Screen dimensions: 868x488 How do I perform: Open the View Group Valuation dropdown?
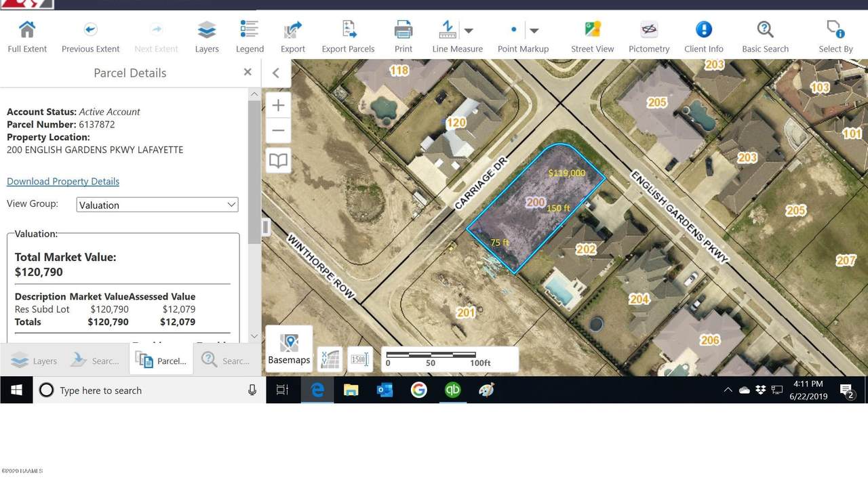click(x=157, y=205)
